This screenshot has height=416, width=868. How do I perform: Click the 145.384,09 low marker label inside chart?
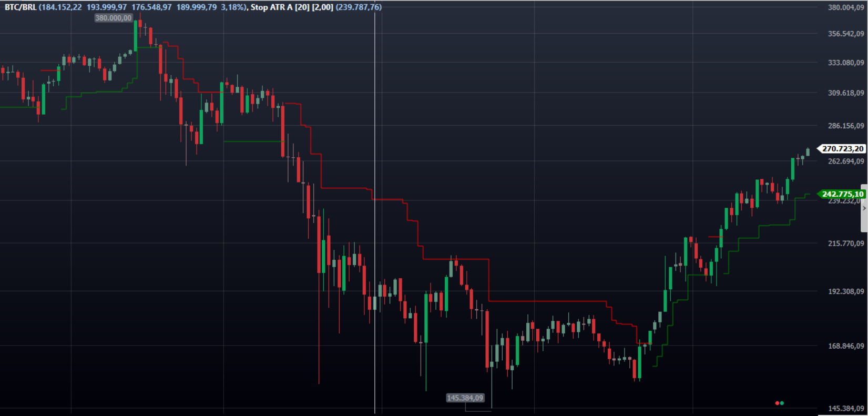coord(465,398)
